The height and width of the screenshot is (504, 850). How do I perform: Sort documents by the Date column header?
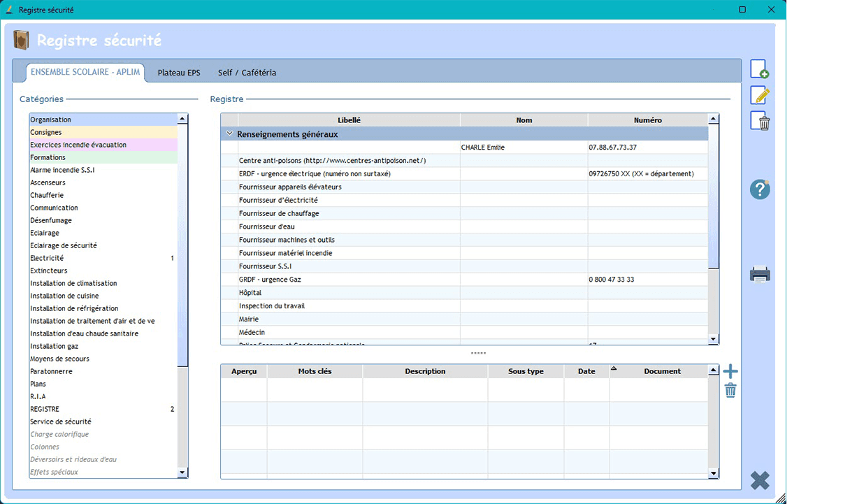[x=586, y=371]
